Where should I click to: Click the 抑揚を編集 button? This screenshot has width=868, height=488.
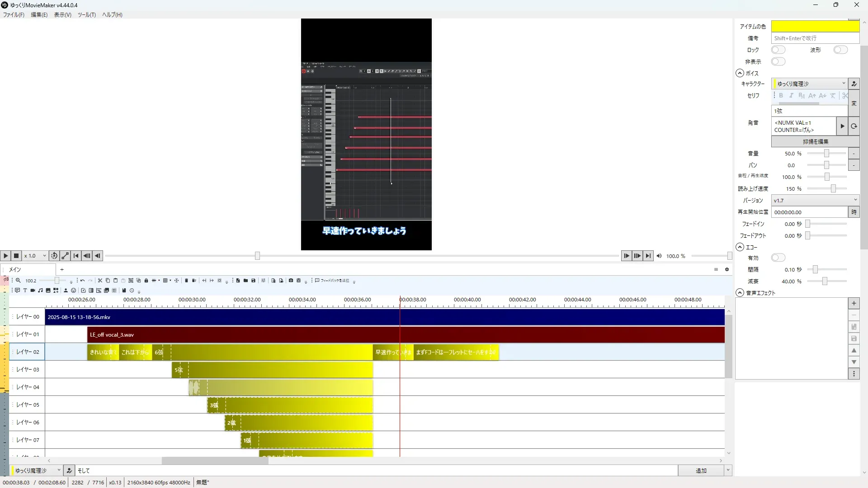815,141
